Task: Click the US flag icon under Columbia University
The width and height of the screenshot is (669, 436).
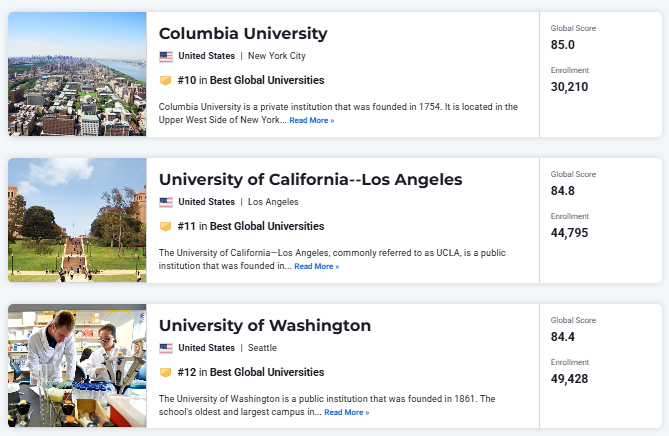Action: click(166, 56)
